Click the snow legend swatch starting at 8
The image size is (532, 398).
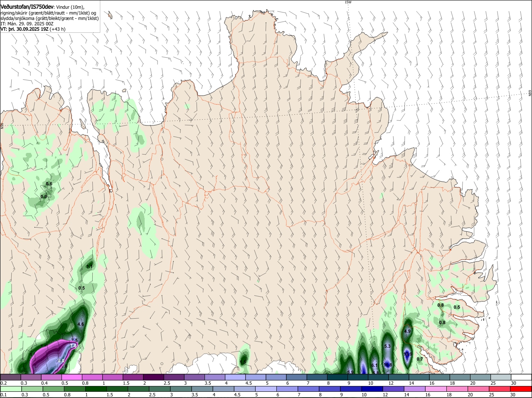click(x=338, y=377)
